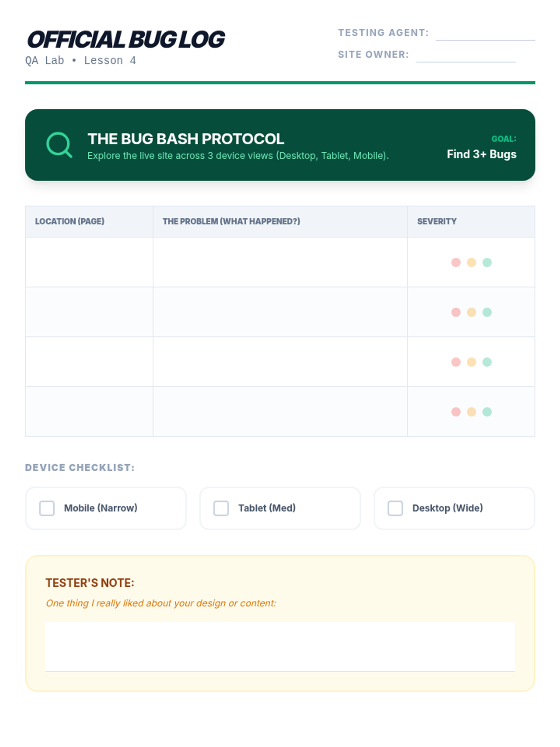Click the Find 3+ Bugs goal text
Screen dimensions: 560x747
(x=481, y=155)
